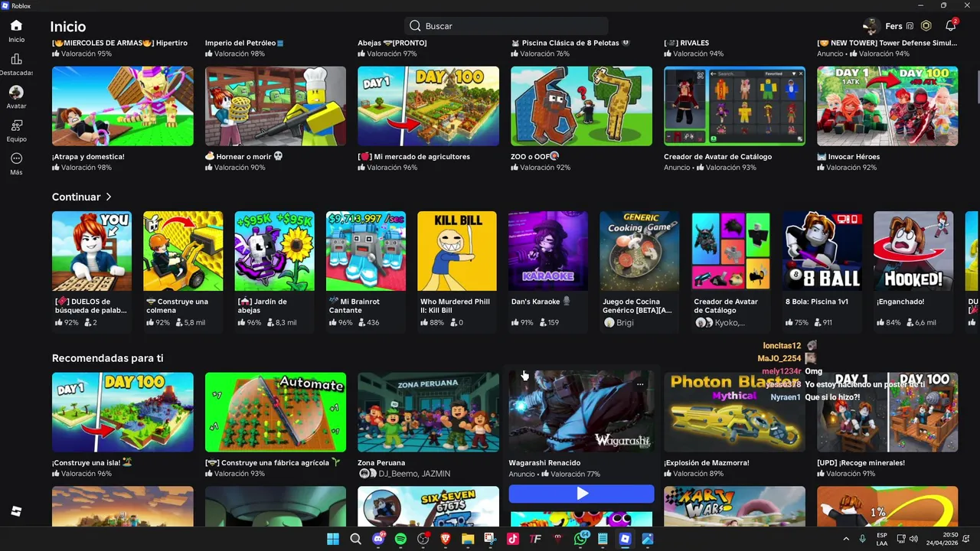
Task: Click the Roblox Studio logo at sidebar bottom
Action: pyautogui.click(x=16, y=511)
